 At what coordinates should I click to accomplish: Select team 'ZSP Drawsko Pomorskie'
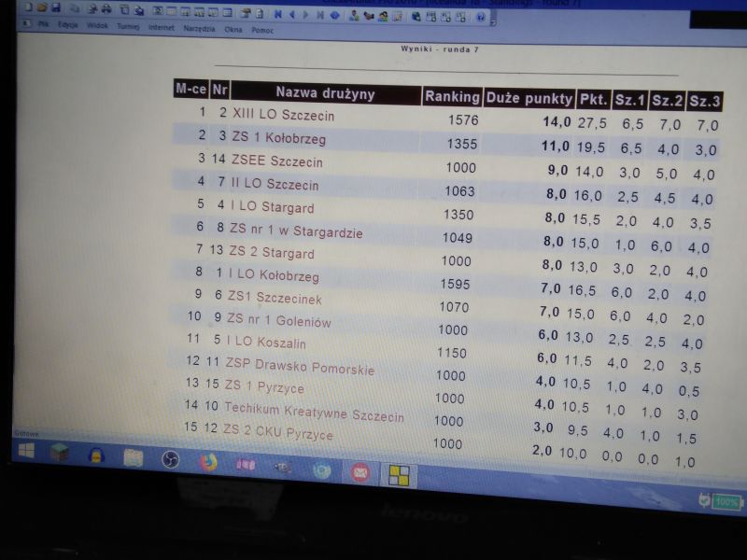click(300, 366)
